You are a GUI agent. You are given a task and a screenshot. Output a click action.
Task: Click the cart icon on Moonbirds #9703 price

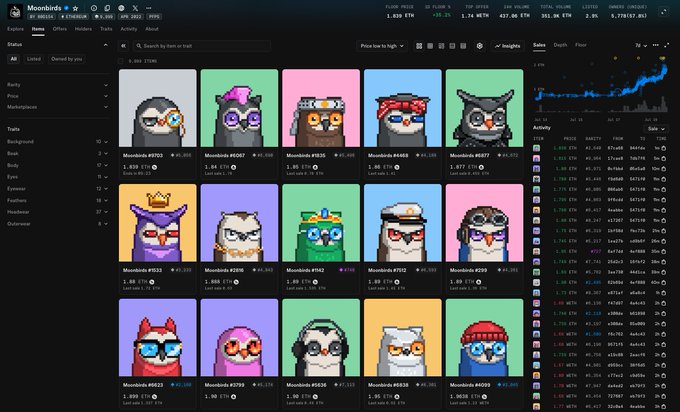155,167
